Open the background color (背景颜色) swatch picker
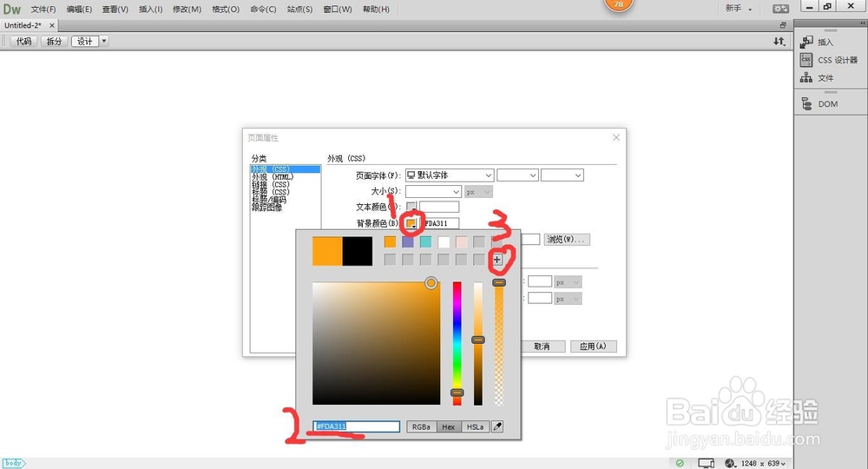The width and height of the screenshot is (868, 469). pos(411,223)
